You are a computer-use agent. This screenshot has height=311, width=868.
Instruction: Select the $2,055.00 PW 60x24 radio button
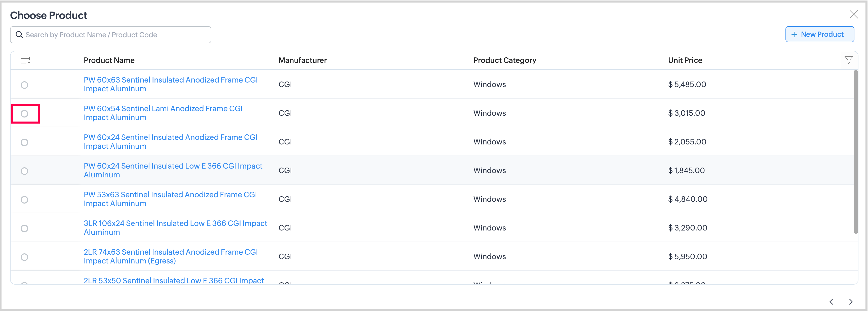[x=24, y=142]
